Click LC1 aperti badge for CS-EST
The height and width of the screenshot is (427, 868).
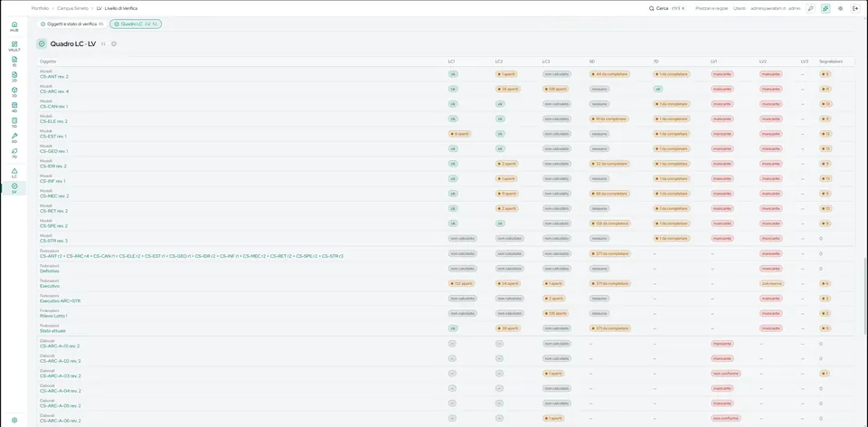coord(459,134)
